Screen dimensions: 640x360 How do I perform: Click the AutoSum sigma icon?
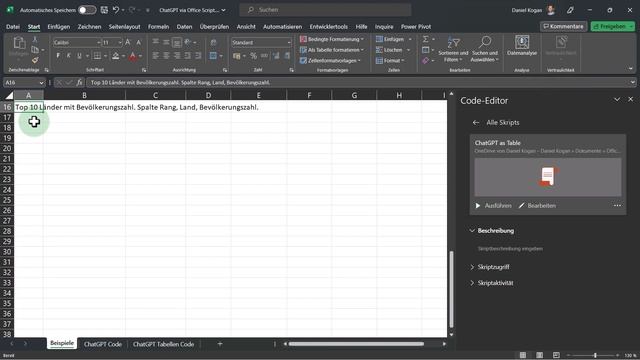tap(426, 39)
